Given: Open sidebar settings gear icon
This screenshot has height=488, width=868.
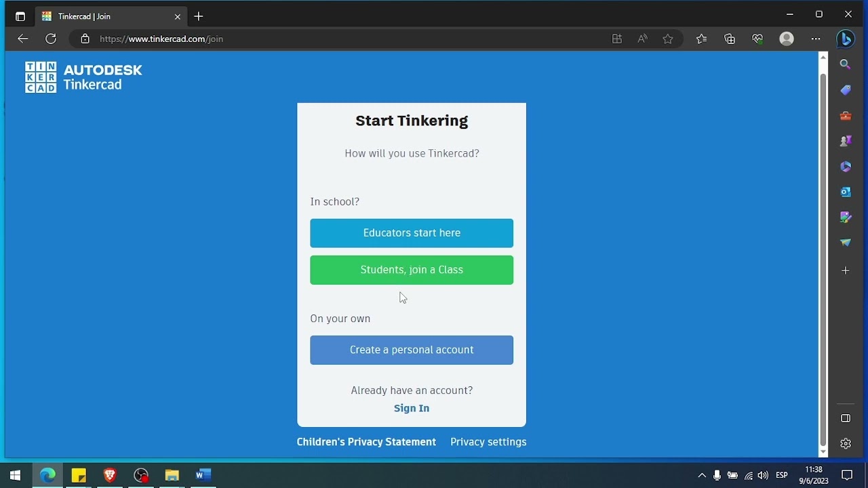Looking at the screenshot, I should click(x=846, y=443).
